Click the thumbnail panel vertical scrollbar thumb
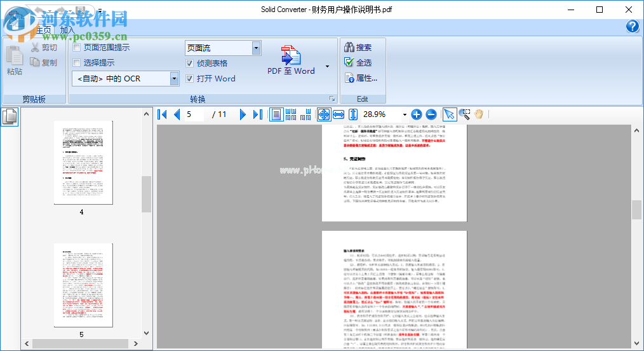 pos(146,194)
